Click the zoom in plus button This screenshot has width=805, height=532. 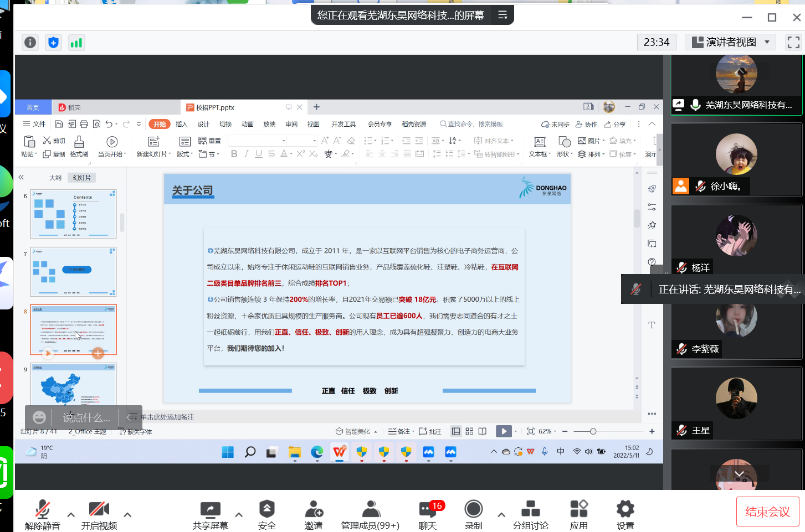(x=652, y=431)
